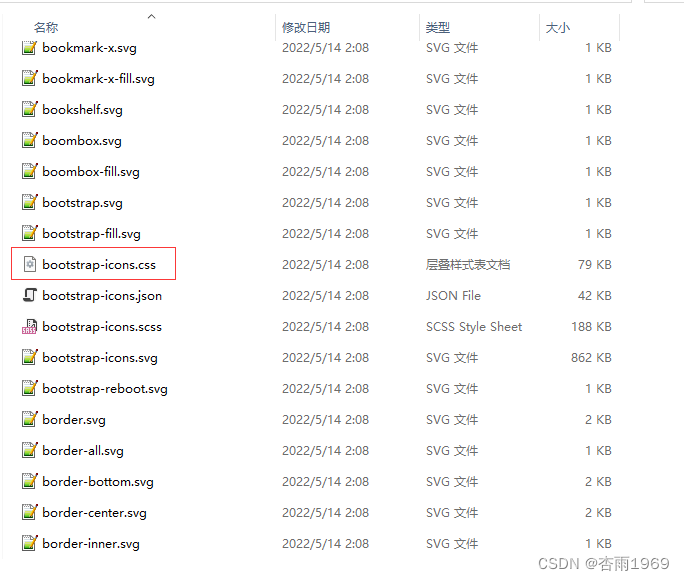Toggle the sort arrow above 名称
684x581 pixels.
[151, 17]
